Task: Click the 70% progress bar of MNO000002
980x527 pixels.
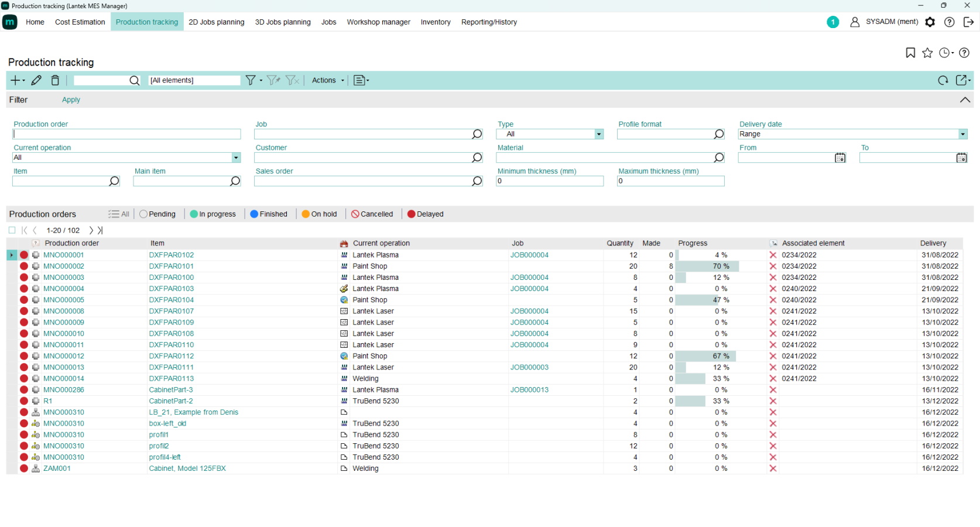Action: coord(707,266)
